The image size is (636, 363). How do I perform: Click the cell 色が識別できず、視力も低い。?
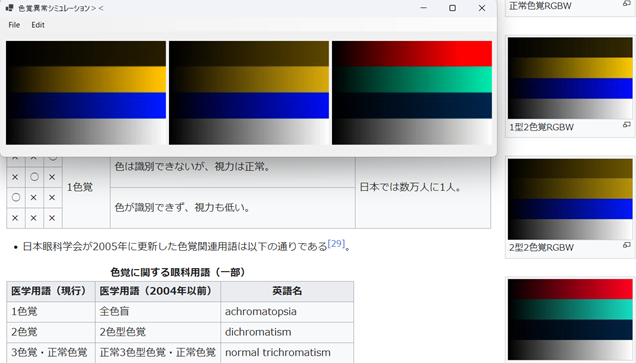233,208
